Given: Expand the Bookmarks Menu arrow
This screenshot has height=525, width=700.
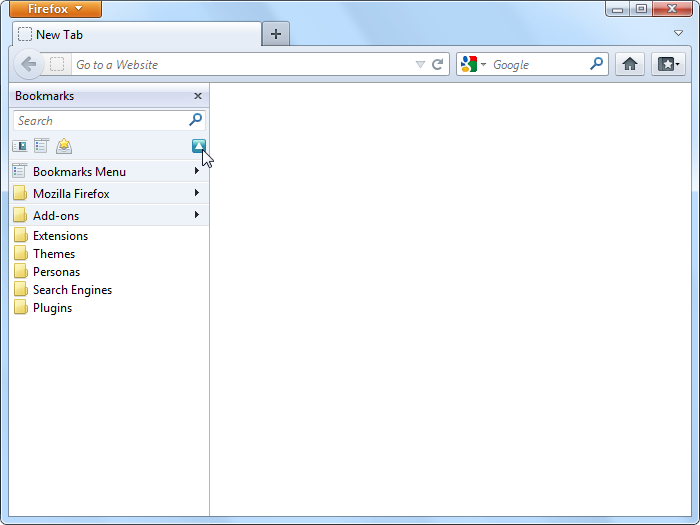Looking at the screenshot, I should [197, 171].
